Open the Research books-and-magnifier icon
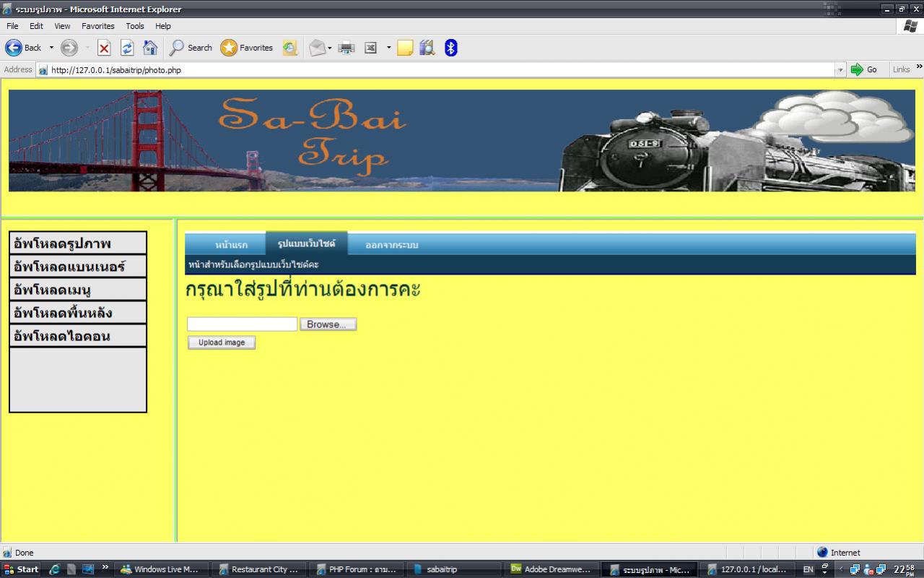924x578 pixels. tap(427, 48)
